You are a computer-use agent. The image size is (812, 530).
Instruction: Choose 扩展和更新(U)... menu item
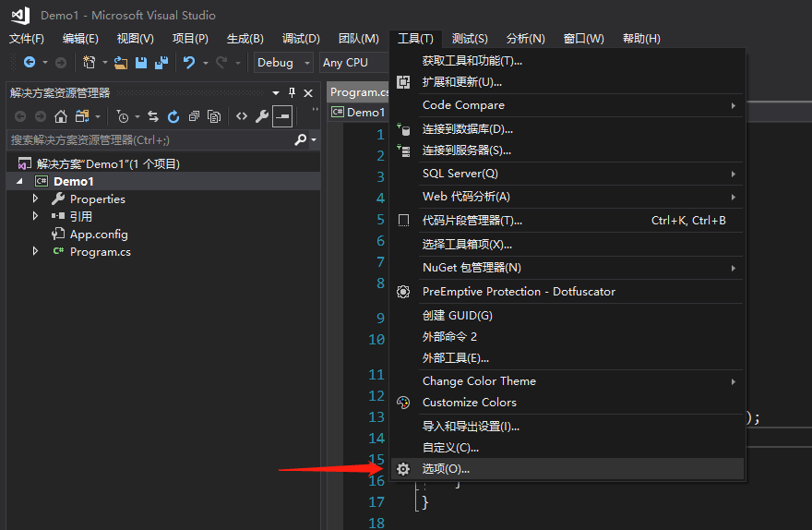(x=567, y=82)
